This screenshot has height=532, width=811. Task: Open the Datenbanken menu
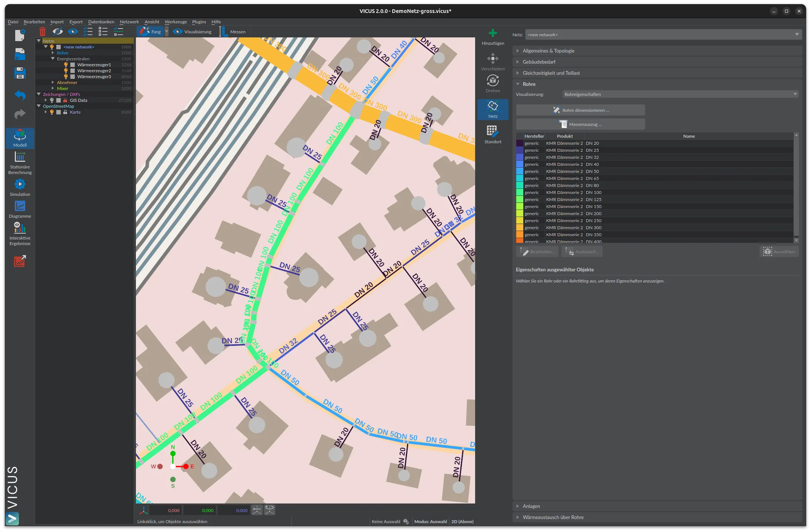click(x=101, y=22)
